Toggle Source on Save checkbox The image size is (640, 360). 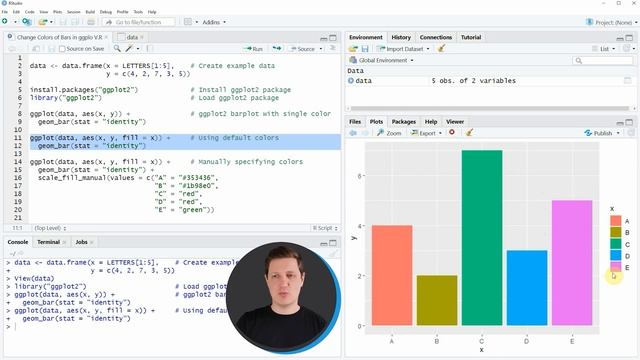[62, 49]
